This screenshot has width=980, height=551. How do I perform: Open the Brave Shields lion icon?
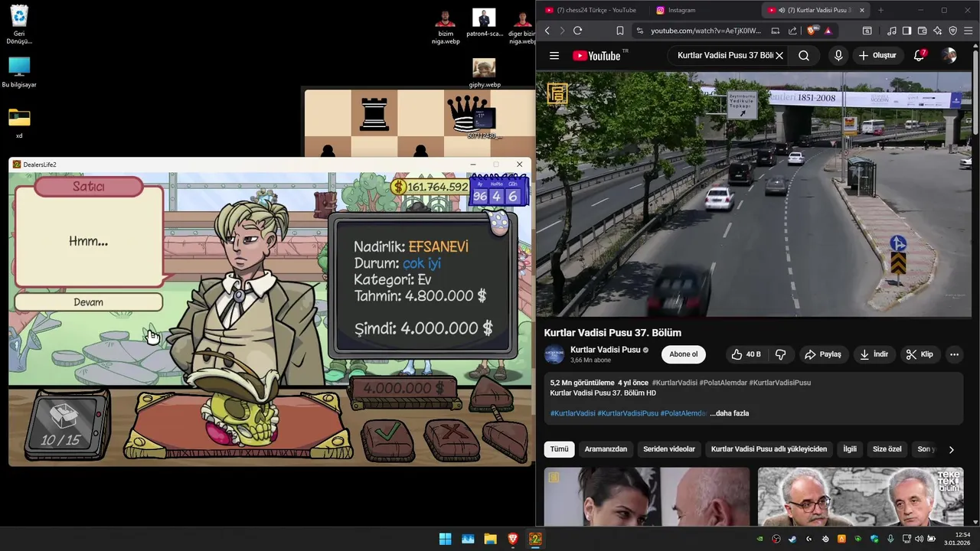coord(812,31)
